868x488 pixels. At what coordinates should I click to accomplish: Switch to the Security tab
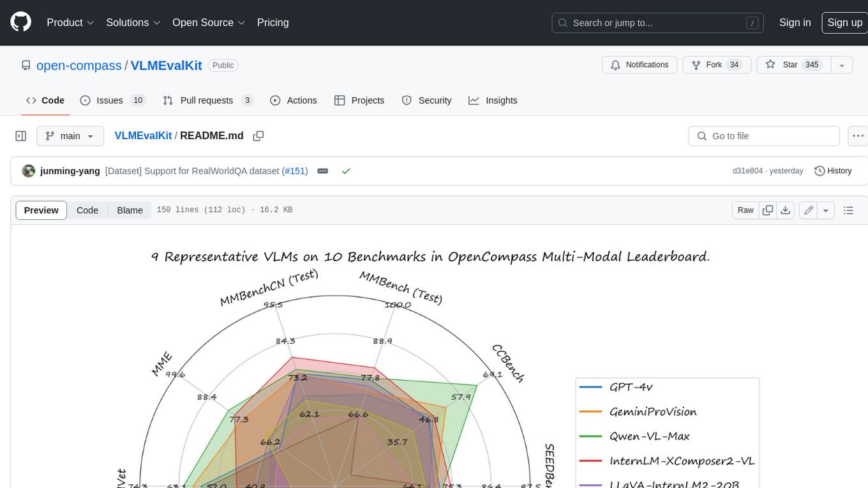(426, 100)
